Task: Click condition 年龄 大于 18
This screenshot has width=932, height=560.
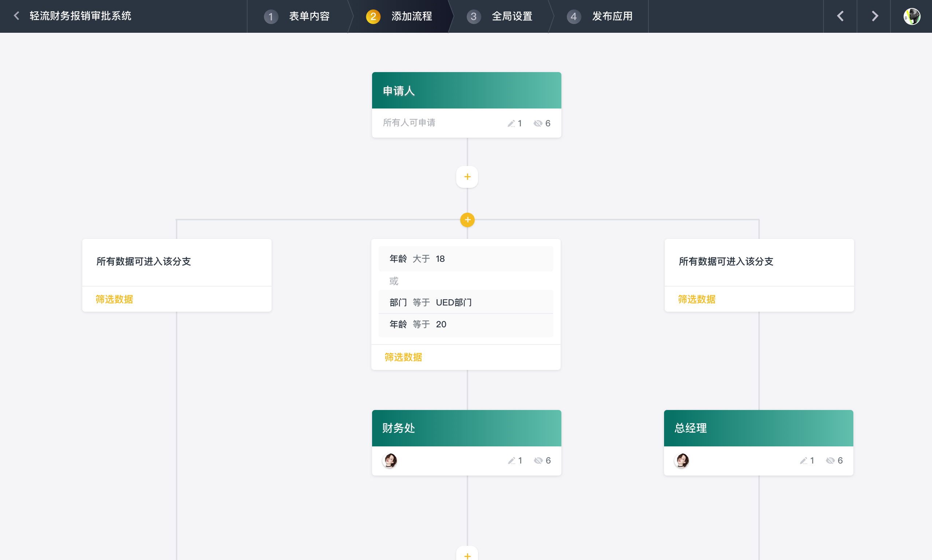Action: 466,259
